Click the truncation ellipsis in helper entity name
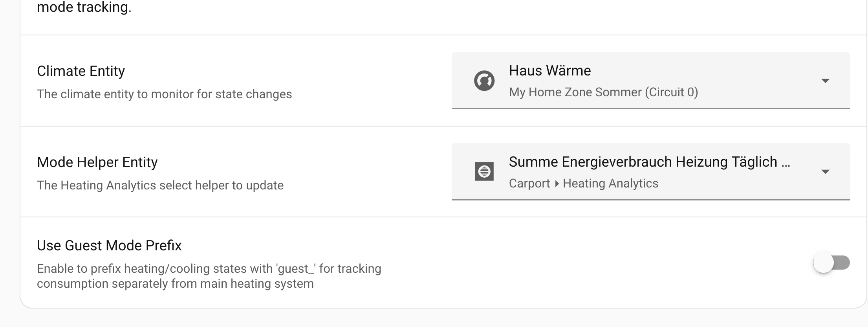 pyautogui.click(x=786, y=163)
